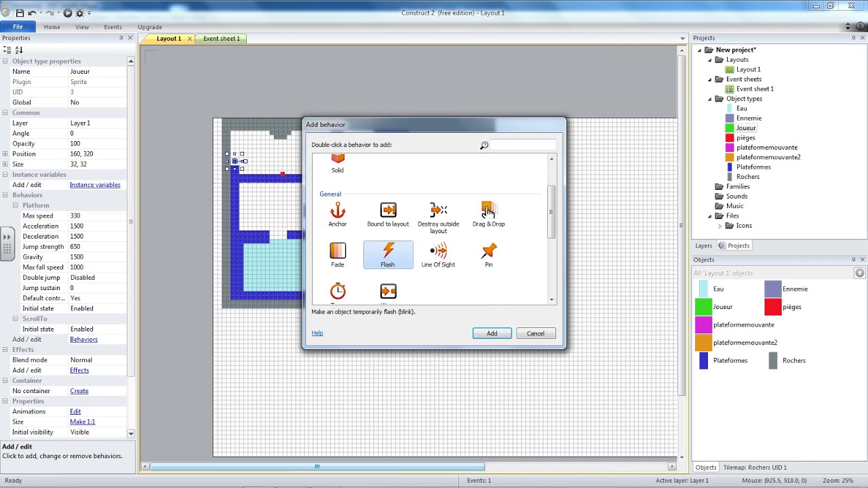Sort properties alphabetically with A-Z icon
This screenshot has width=868, height=488.
(x=19, y=49)
